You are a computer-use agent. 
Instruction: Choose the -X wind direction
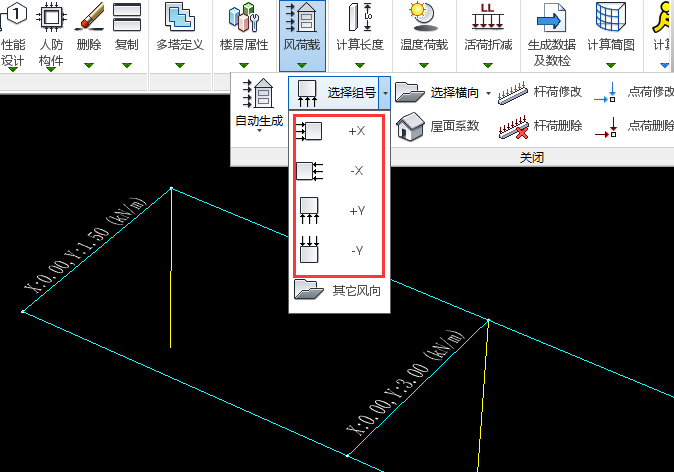(339, 171)
